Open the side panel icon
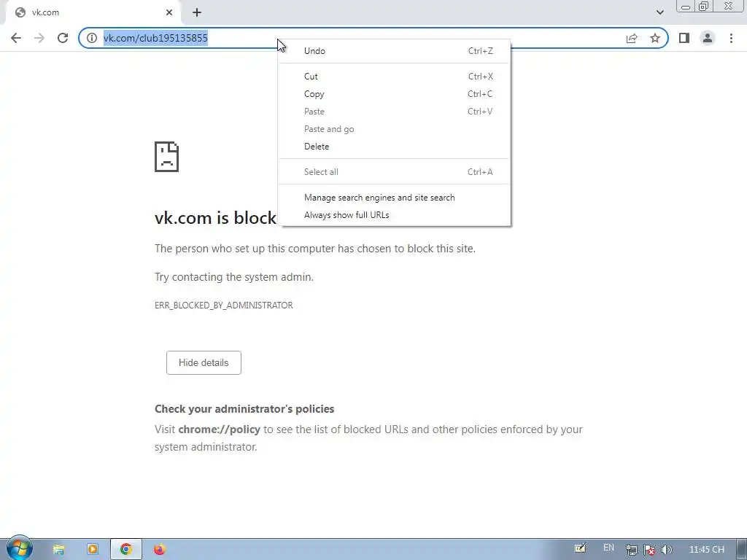Viewport: 747px width, 560px height. (x=684, y=38)
